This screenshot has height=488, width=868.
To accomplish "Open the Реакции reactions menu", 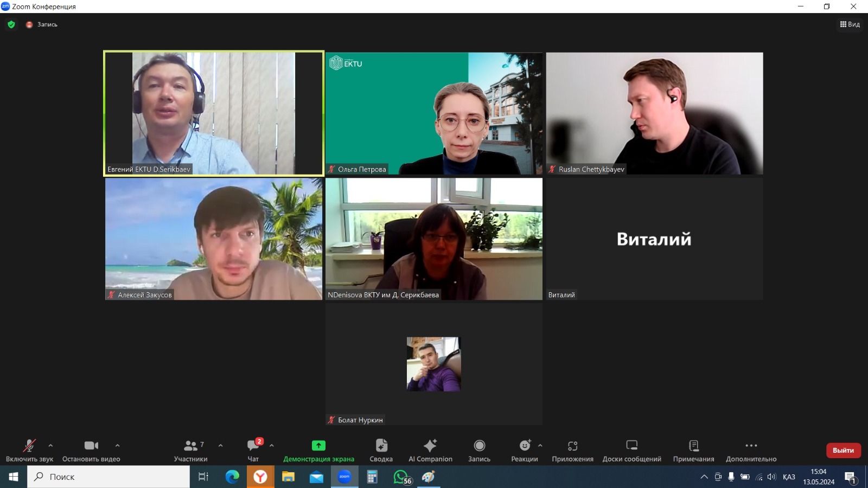I will tap(524, 450).
